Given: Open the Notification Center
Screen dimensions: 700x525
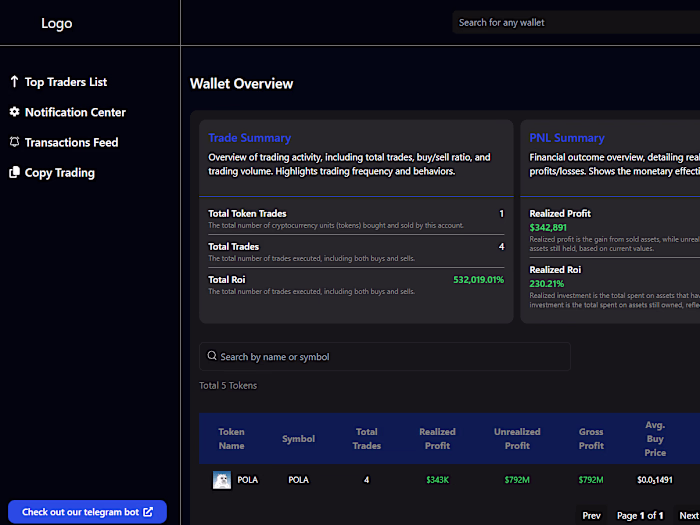Looking at the screenshot, I should point(75,112).
